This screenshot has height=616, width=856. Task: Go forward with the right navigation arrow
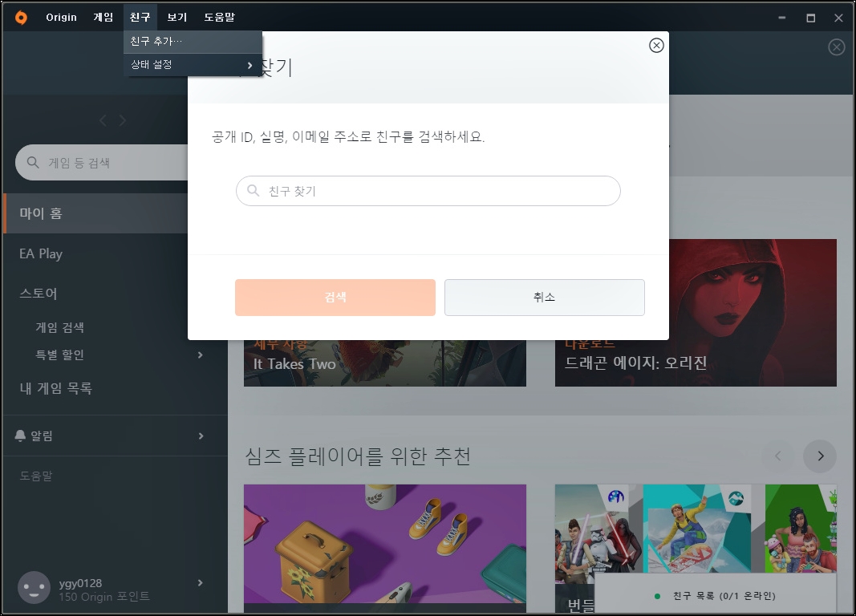pos(122,120)
